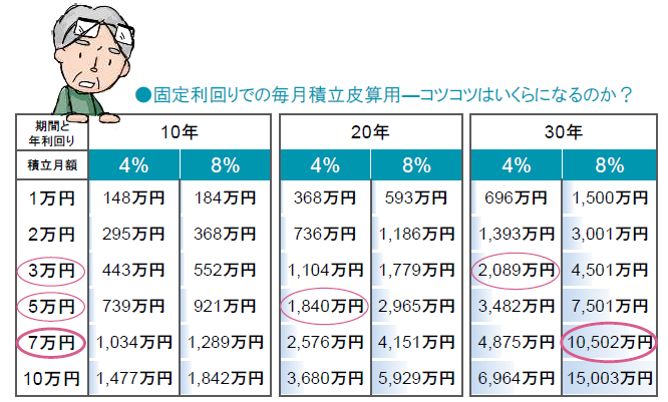
Task: Select the 5,929万円 cell
Action: [416, 379]
